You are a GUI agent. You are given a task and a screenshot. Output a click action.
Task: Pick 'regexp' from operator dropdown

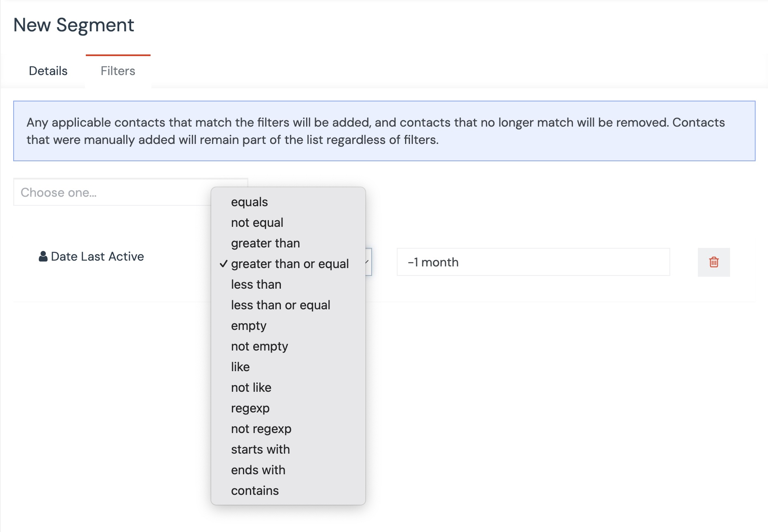pyautogui.click(x=250, y=408)
